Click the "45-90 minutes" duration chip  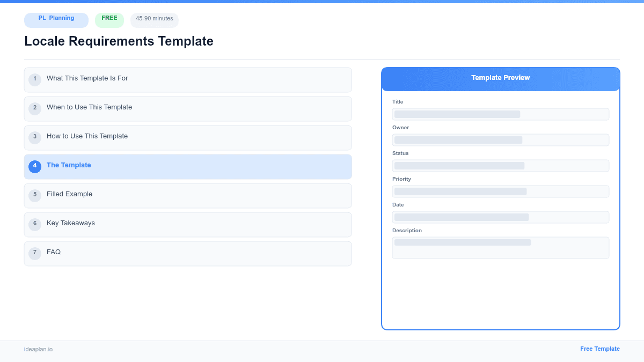coord(154,19)
